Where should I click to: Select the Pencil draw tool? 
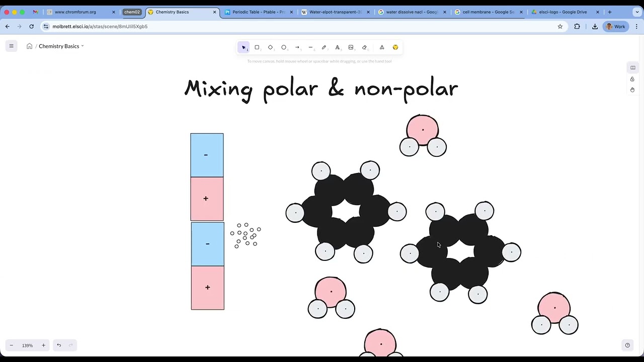pos(324,47)
